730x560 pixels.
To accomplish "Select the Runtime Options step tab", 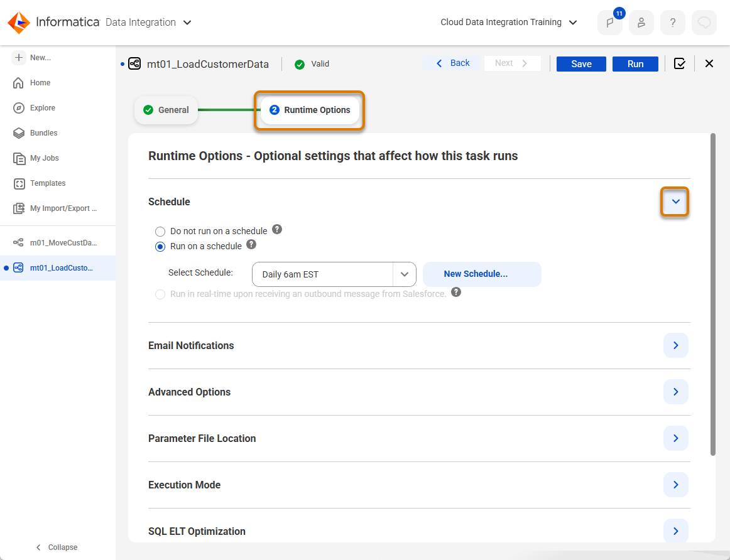I will click(310, 110).
